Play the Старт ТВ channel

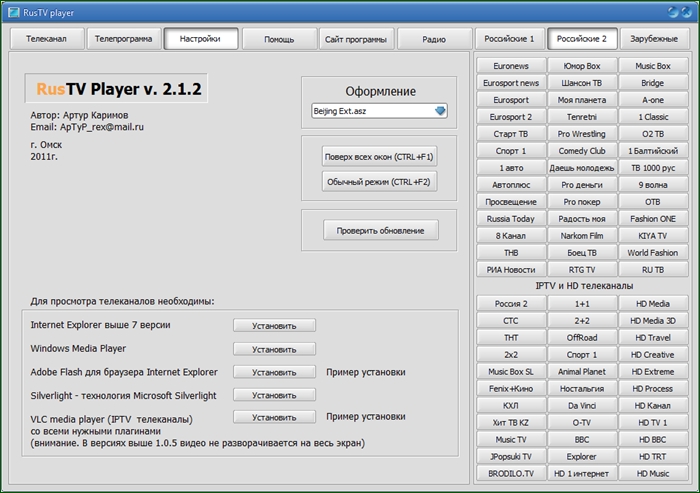click(x=511, y=134)
